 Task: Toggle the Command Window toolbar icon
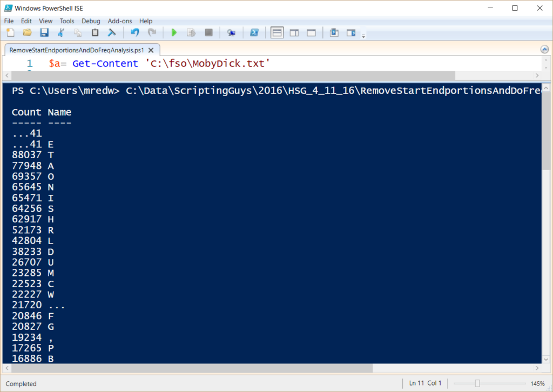(x=334, y=33)
